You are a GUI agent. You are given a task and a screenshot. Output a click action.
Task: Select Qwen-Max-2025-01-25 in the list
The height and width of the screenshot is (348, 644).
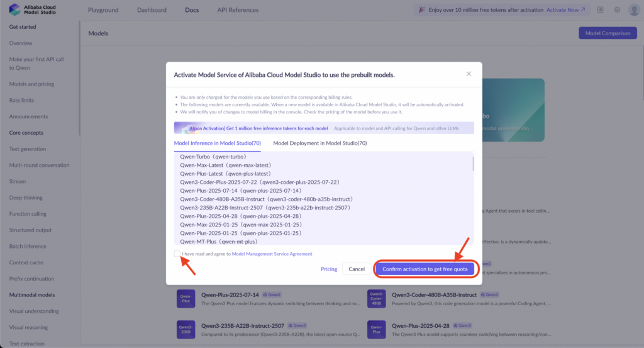click(241, 225)
